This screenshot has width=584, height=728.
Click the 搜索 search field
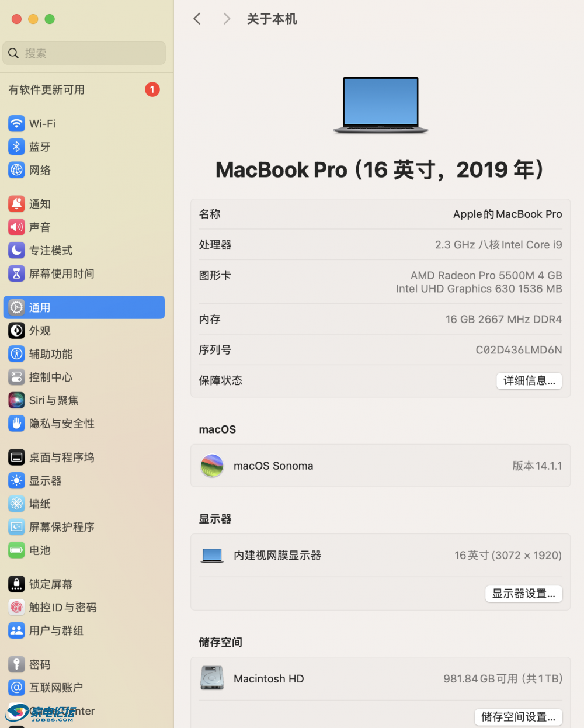coord(84,53)
